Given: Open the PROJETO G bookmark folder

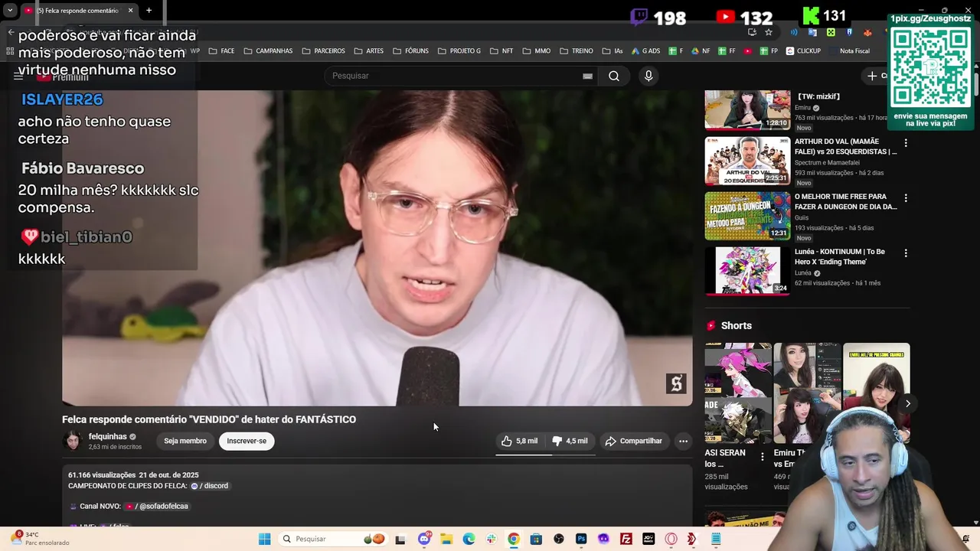Looking at the screenshot, I should 459,51.
